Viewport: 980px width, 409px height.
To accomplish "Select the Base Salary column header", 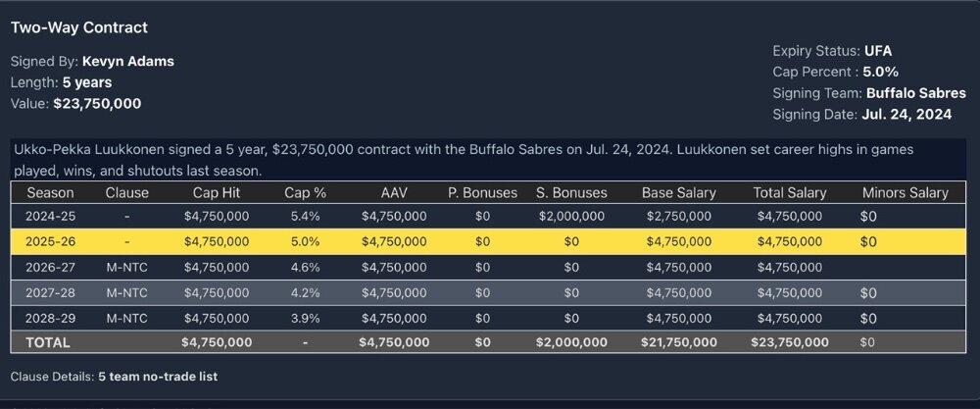I will [678, 192].
